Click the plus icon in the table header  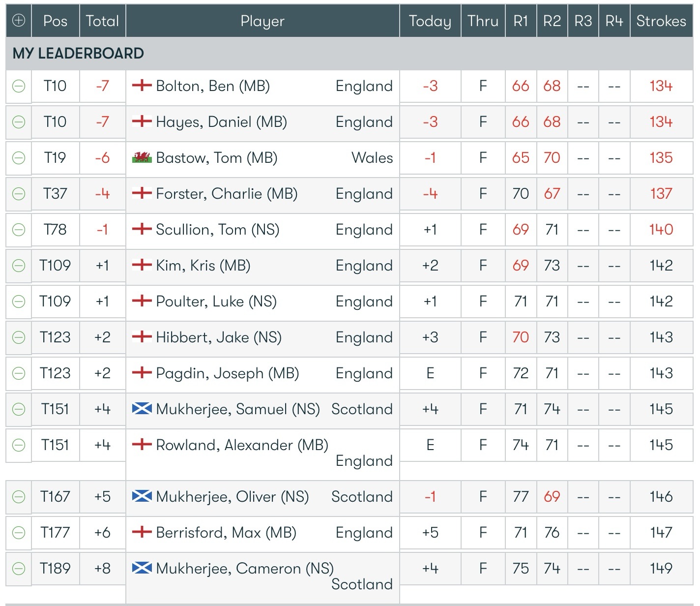(x=19, y=21)
